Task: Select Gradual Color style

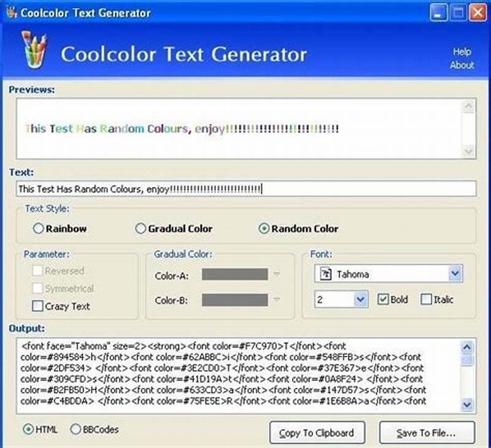Action: click(x=140, y=228)
